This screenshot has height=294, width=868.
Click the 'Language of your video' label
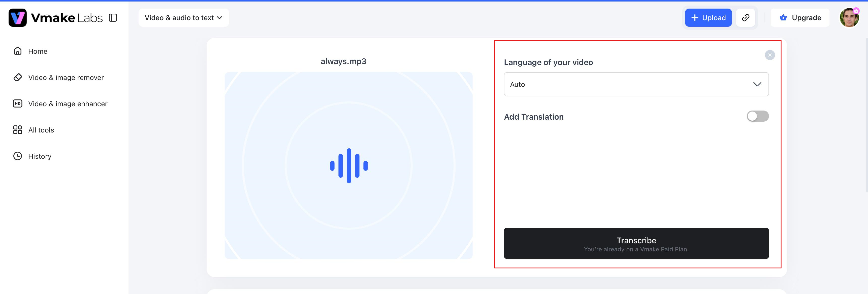548,62
